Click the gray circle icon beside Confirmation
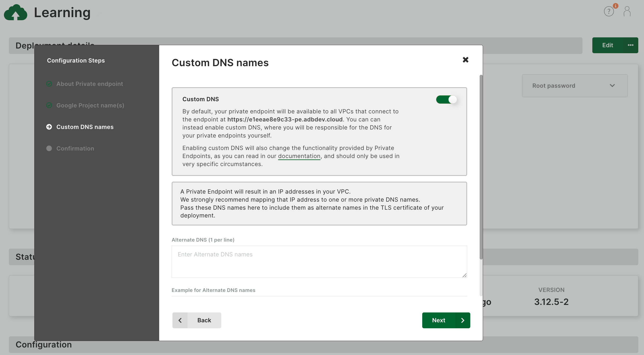644x355 pixels. [x=49, y=148]
